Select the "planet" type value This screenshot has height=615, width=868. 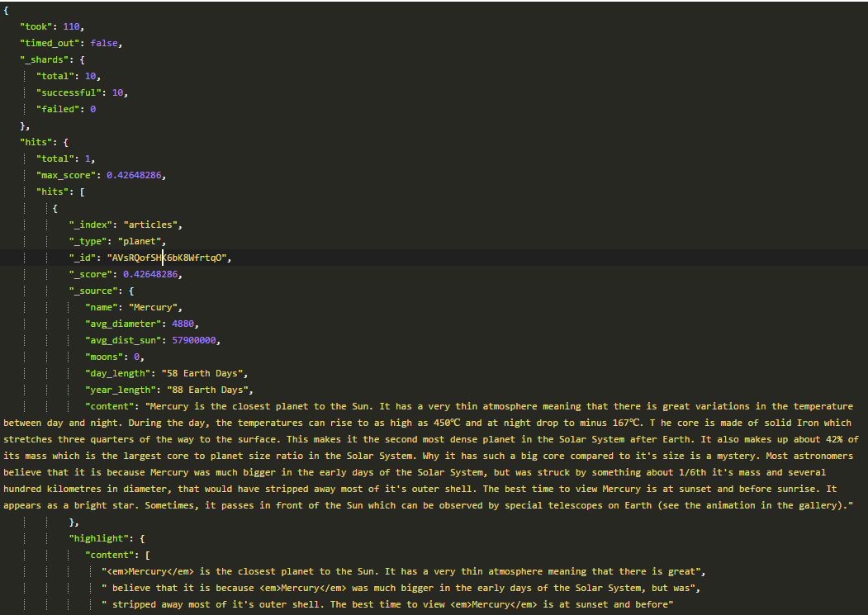coord(141,241)
